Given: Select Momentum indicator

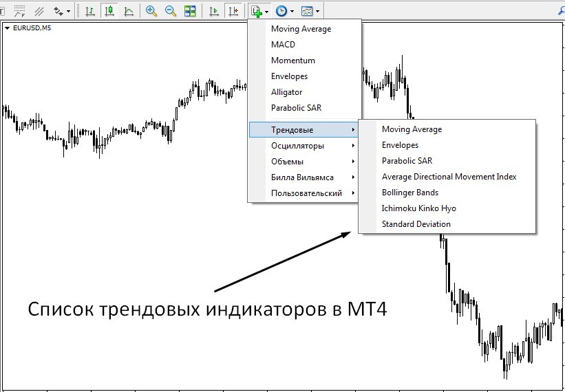Looking at the screenshot, I should (x=304, y=61).
